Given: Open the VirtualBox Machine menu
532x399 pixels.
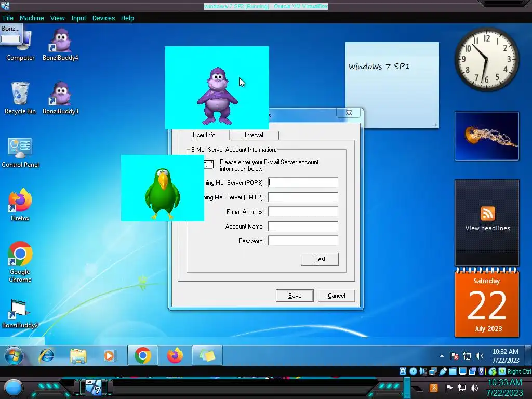Looking at the screenshot, I should coord(32,18).
